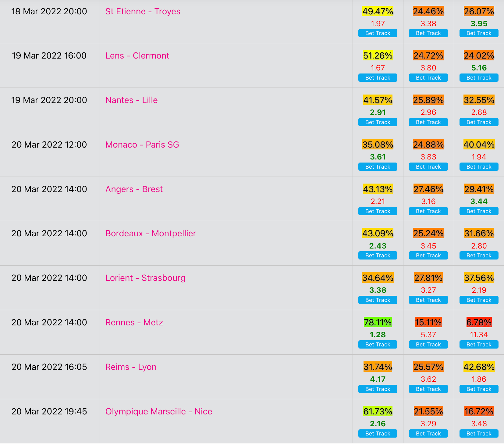This screenshot has height=444, width=504.
Task: Open the Bordeaux - Montpellier match link
Action: click(151, 234)
